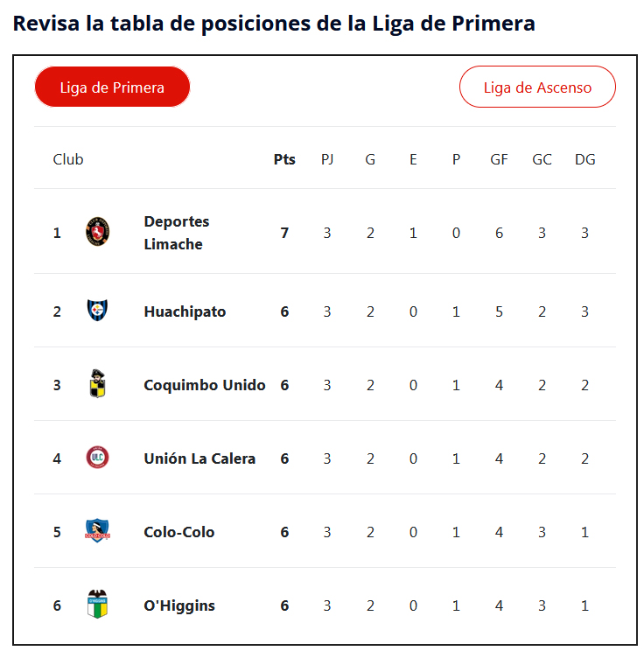Click the Club column header

(x=68, y=159)
